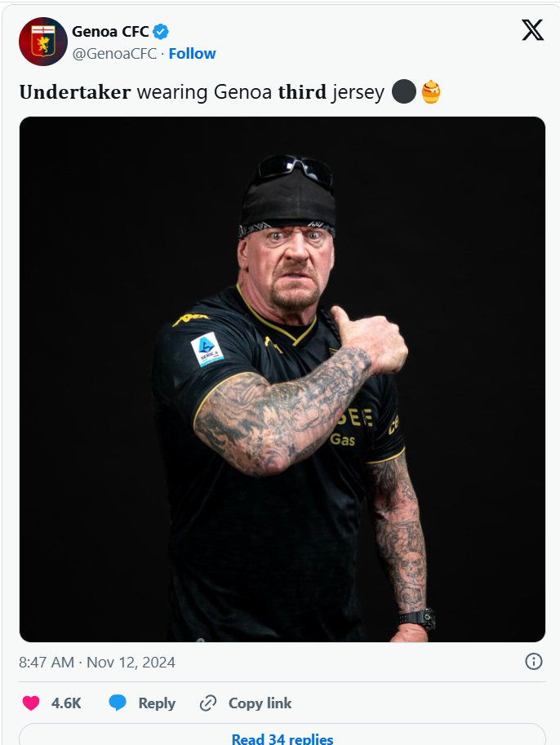This screenshot has height=745, width=560.
Task: Open the tweet info circle icon
Action: pos(533,662)
